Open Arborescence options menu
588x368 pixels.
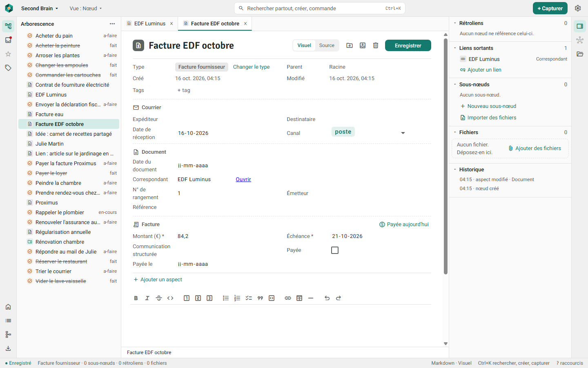112,24
